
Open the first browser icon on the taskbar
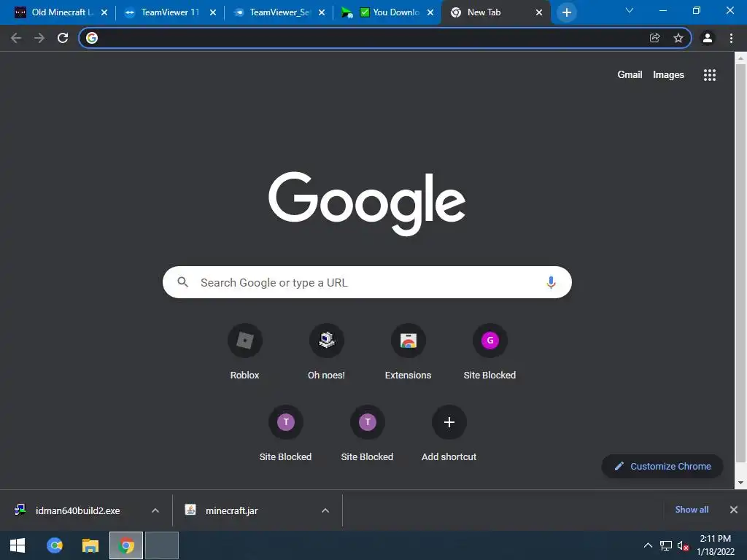pos(54,545)
